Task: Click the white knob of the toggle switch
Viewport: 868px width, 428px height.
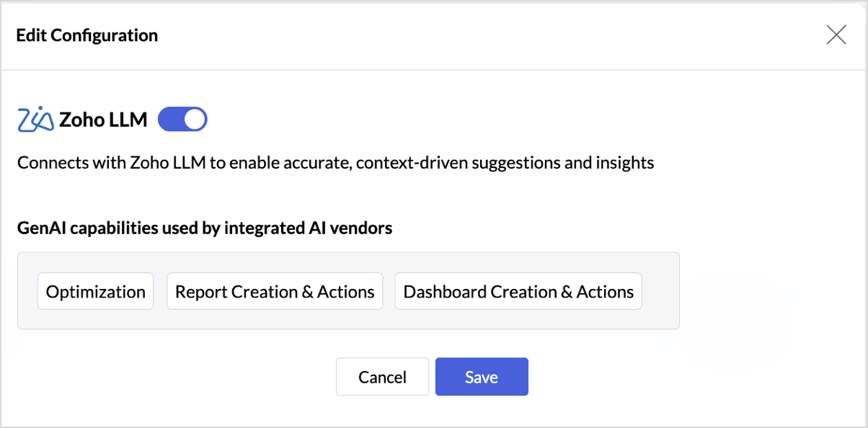Action: [x=195, y=120]
